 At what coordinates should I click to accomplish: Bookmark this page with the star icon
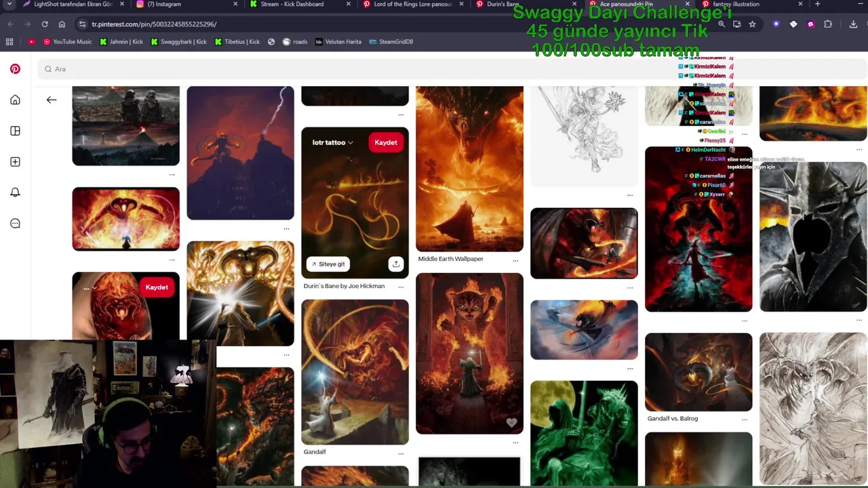tap(752, 24)
